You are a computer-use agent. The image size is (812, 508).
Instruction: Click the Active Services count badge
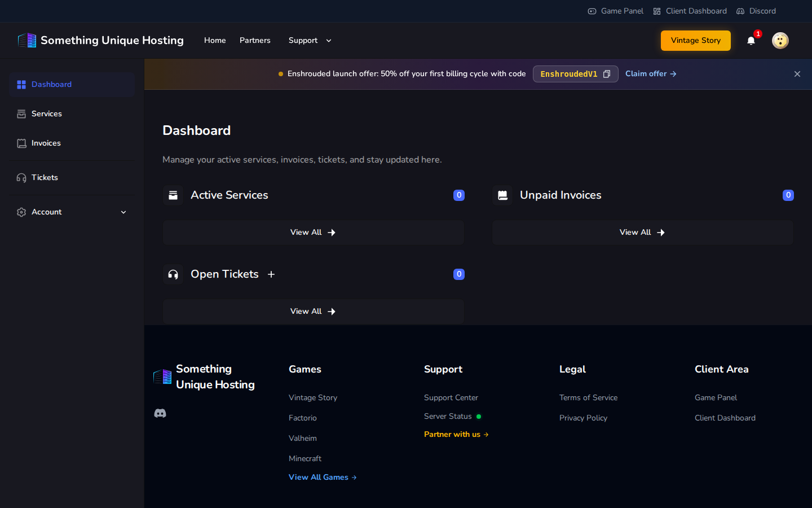click(459, 195)
